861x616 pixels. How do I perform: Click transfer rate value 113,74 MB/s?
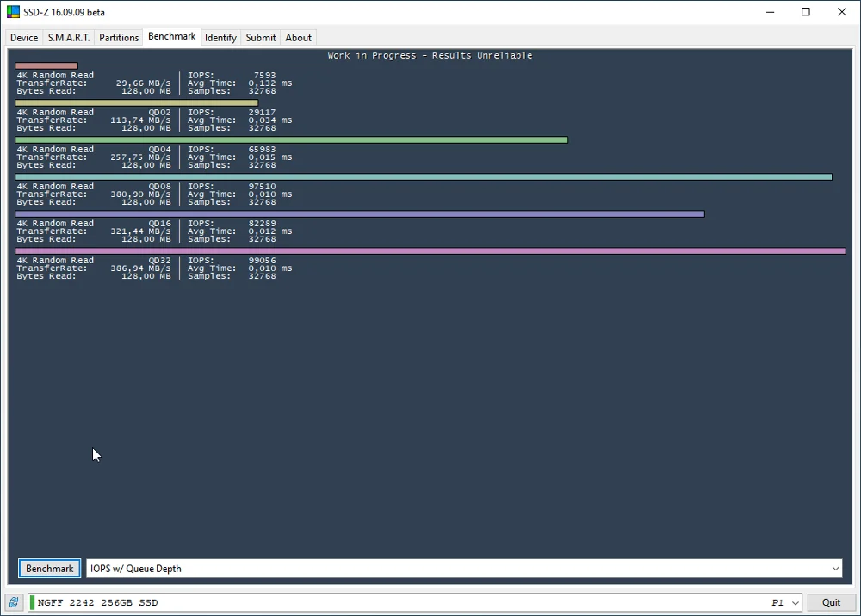140,120
